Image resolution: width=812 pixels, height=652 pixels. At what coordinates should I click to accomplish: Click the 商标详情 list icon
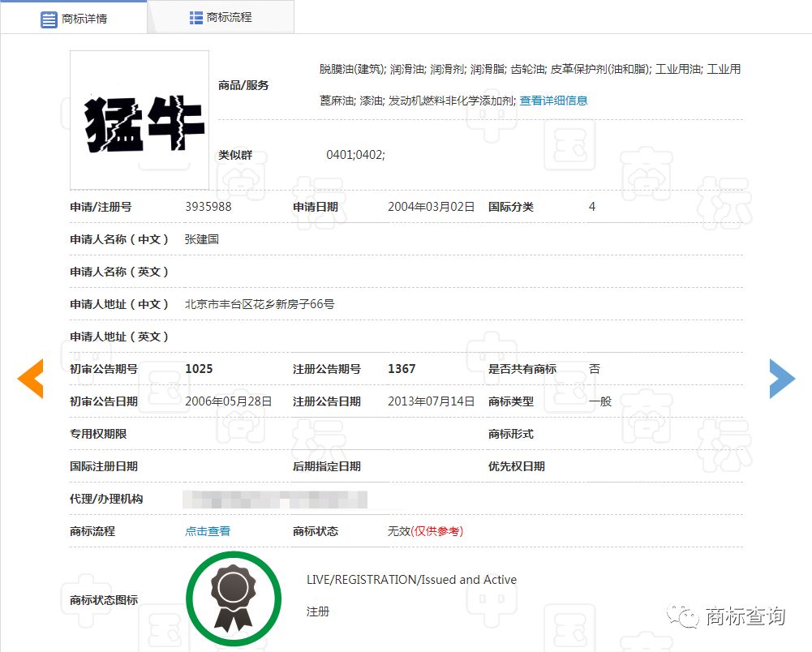point(49,19)
